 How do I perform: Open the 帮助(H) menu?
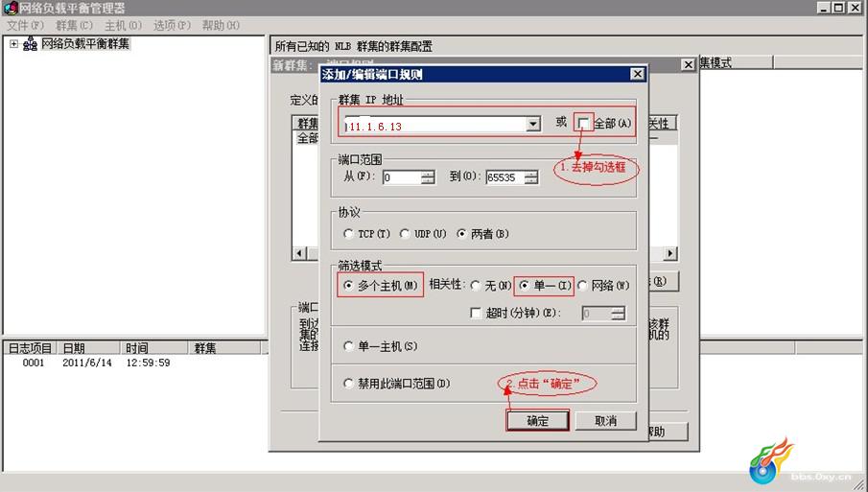[x=221, y=26]
